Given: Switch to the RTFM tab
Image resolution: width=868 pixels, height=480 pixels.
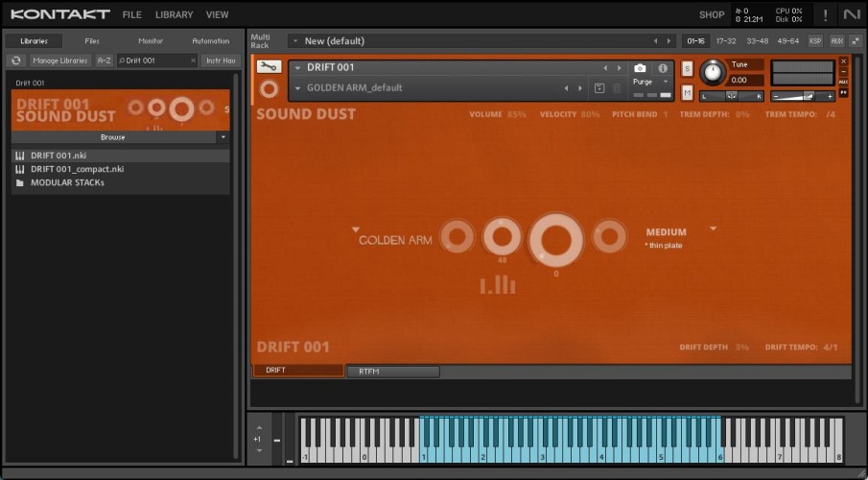Looking at the screenshot, I should tap(392, 372).
